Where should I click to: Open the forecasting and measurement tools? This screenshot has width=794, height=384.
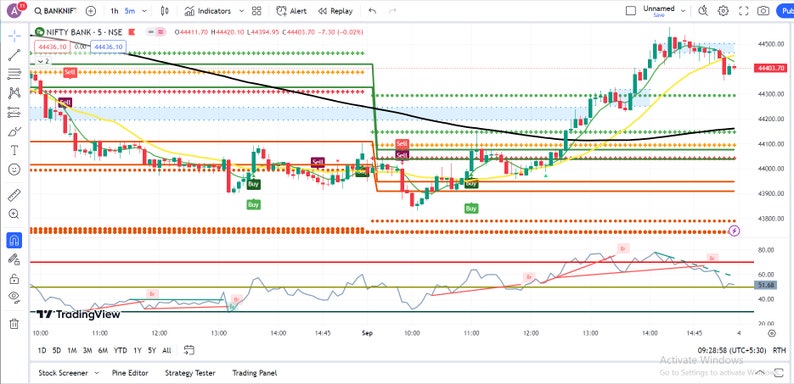pos(14,112)
